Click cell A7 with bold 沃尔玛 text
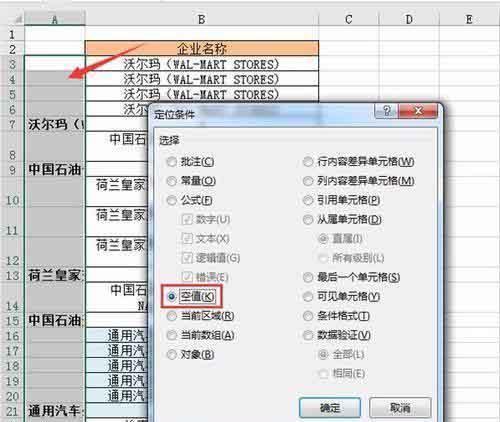Image resolution: width=500 pixels, height=422 pixels. [55, 124]
